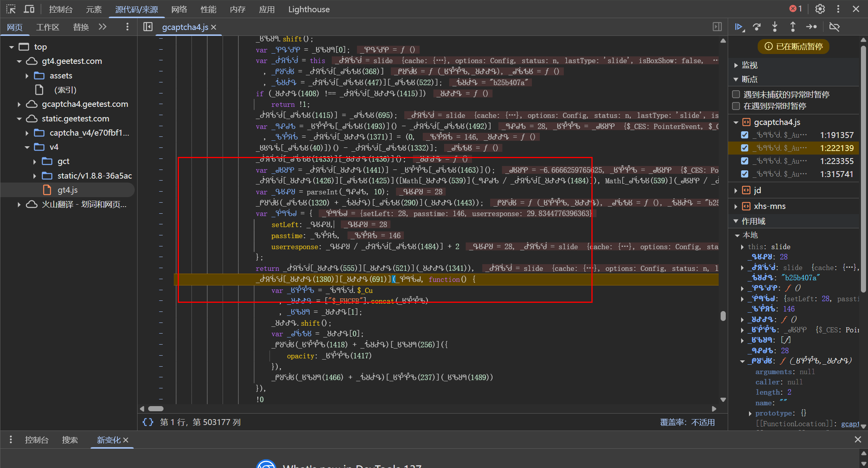This screenshot has width=868, height=468.
Task: Uncheck breakpoint at 1:315741
Action: point(745,174)
